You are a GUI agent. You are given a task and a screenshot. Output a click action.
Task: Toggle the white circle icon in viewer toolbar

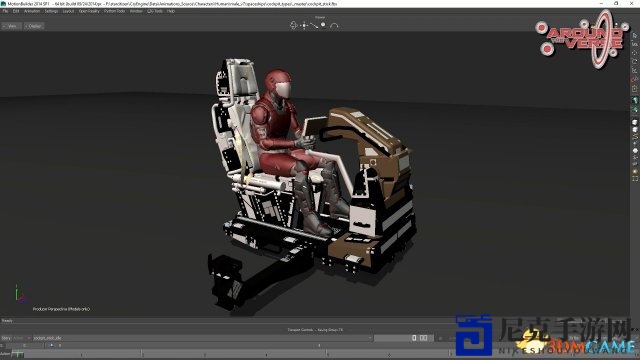point(323,25)
